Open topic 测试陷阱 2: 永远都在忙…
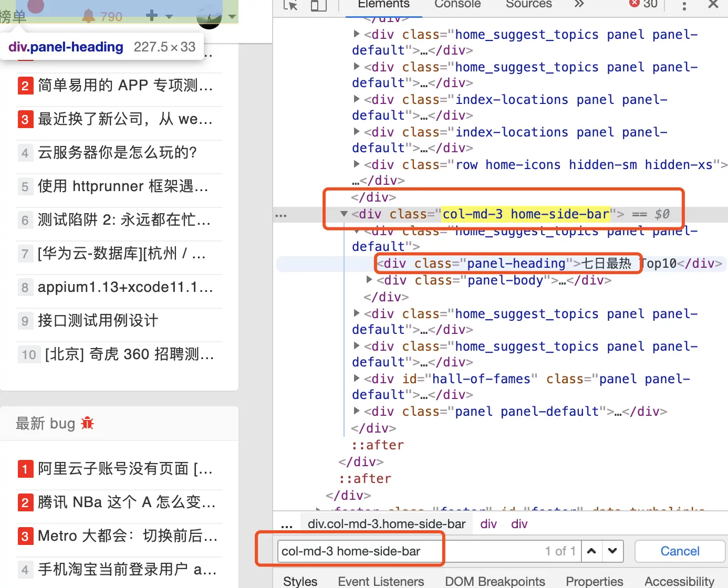This screenshot has height=588, width=728. 124,219
